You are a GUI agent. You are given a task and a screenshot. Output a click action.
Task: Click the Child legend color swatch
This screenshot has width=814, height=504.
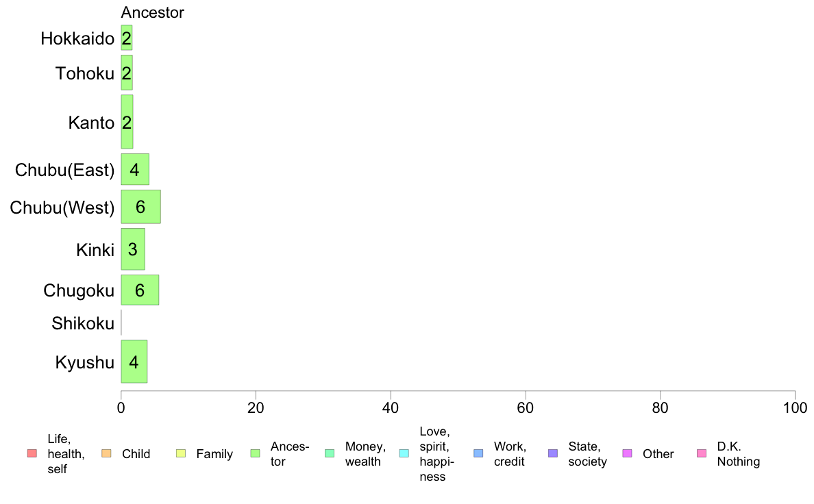106,453
